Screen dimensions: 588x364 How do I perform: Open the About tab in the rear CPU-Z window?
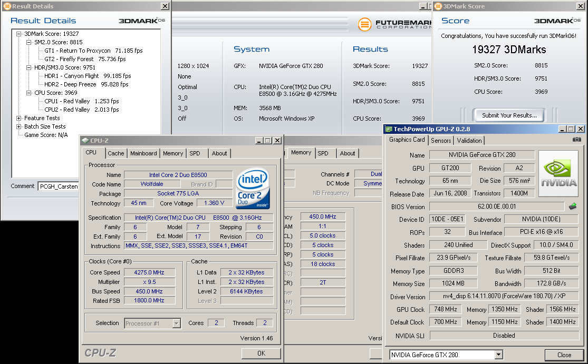(x=347, y=153)
